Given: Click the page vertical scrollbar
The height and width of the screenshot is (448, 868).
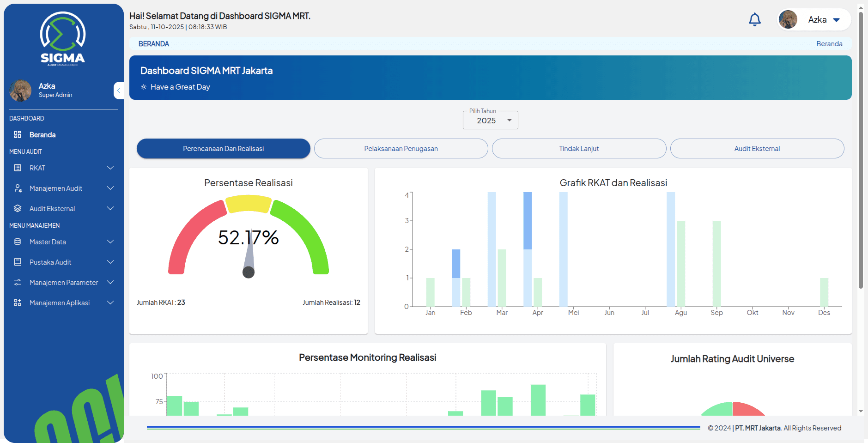Looking at the screenshot, I should pos(861,150).
